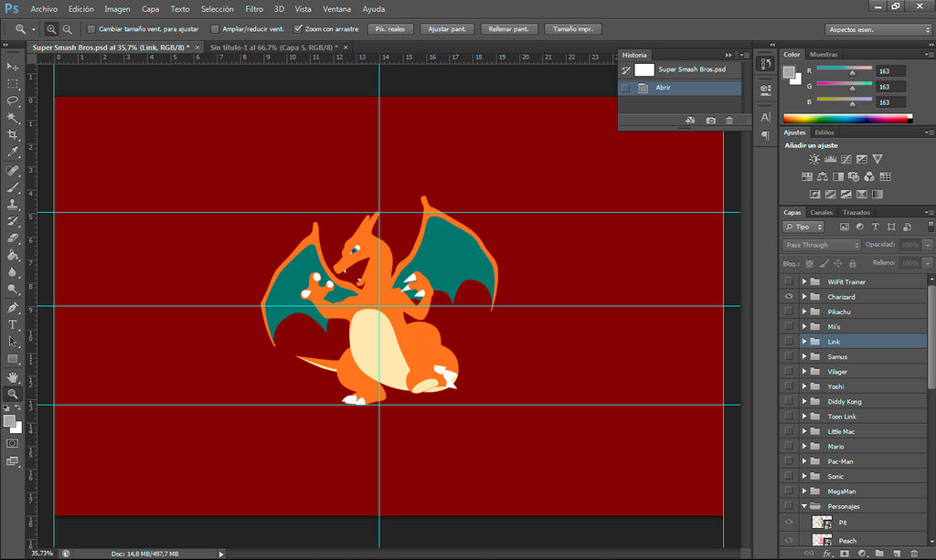Toggle 'Cambiar tamaño vent. para ajustar' checkbox

(91, 28)
